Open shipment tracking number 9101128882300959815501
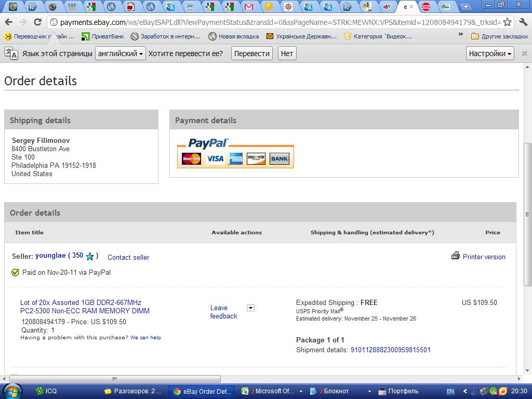Viewport: 532px width, 399px height. pyautogui.click(x=391, y=350)
